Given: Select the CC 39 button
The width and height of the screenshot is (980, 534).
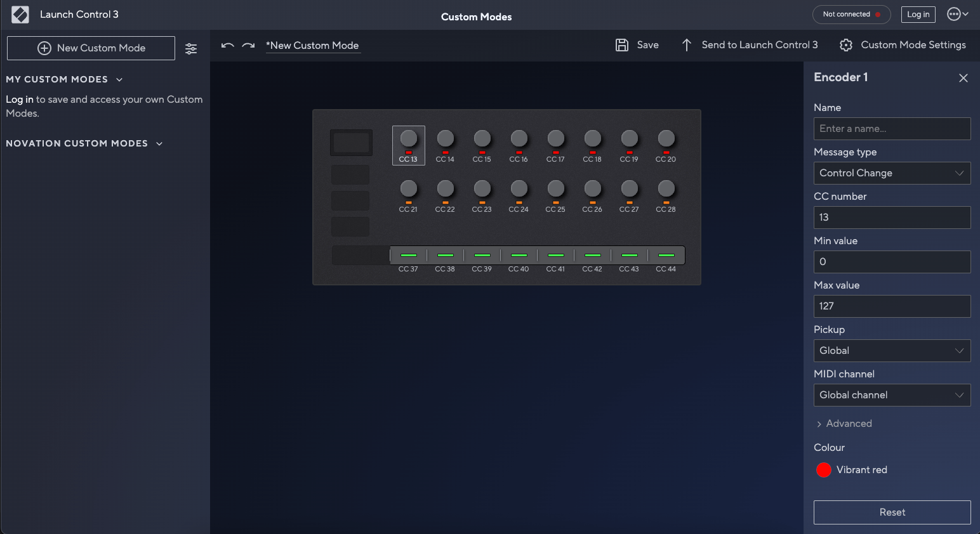Looking at the screenshot, I should (x=482, y=255).
